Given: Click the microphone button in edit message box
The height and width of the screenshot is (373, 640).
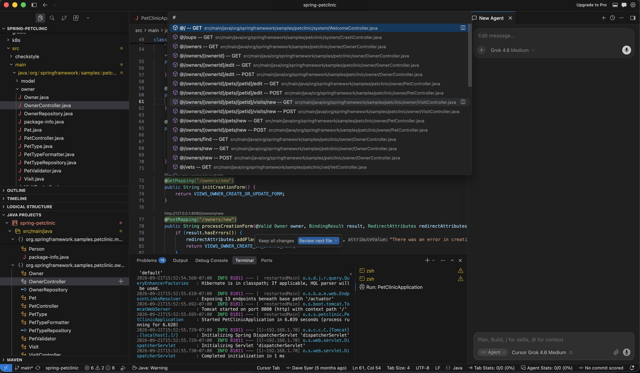Looking at the screenshot, I should coord(626,50).
